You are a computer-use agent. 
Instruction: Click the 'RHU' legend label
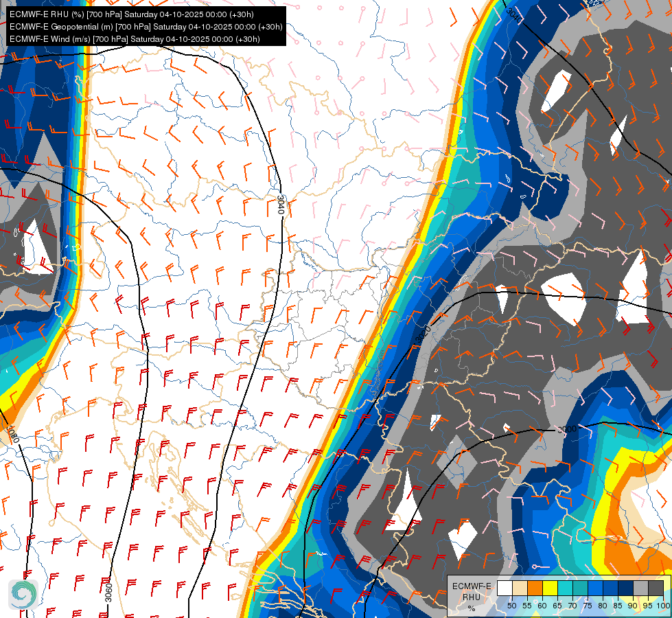[x=472, y=597]
